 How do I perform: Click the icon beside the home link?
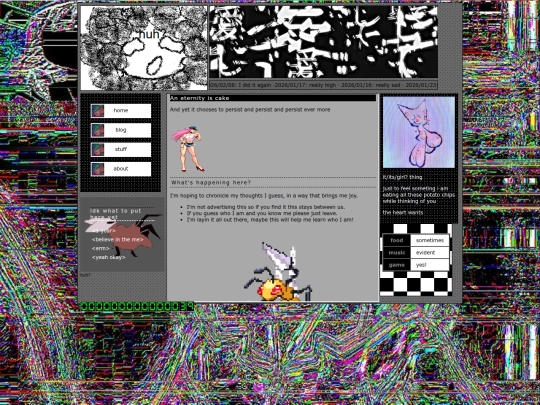point(98,111)
